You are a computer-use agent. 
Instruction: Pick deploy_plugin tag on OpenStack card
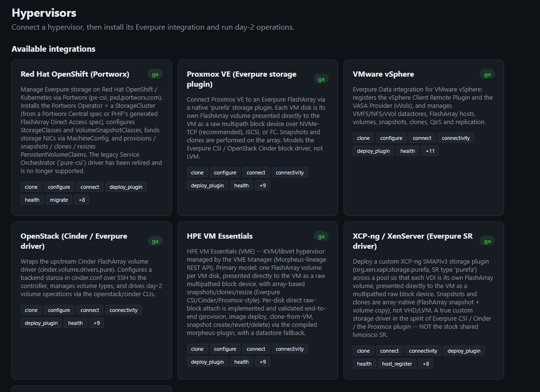tap(41, 323)
